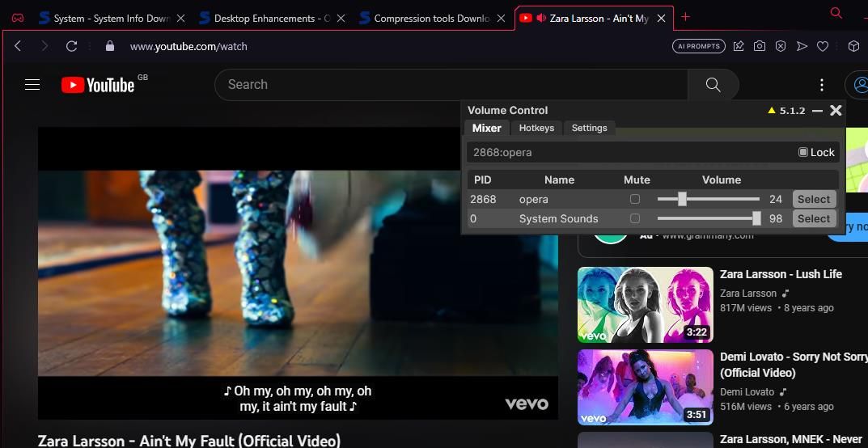Click the AI PROMPTS button
The width and height of the screenshot is (868, 448).
(x=698, y=46)
